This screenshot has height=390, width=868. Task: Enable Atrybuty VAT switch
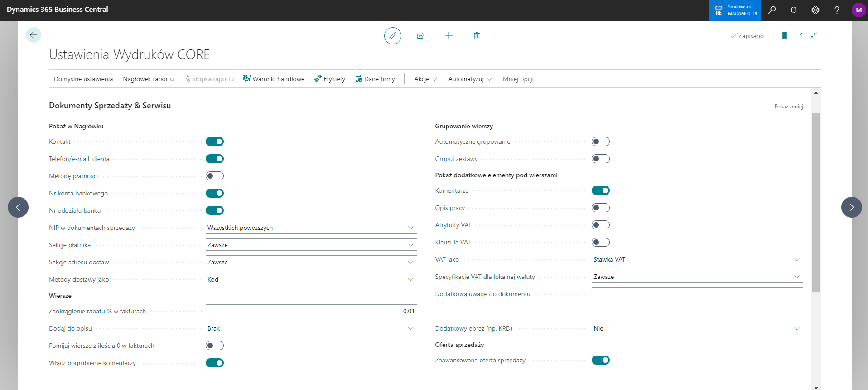(601, 225)
